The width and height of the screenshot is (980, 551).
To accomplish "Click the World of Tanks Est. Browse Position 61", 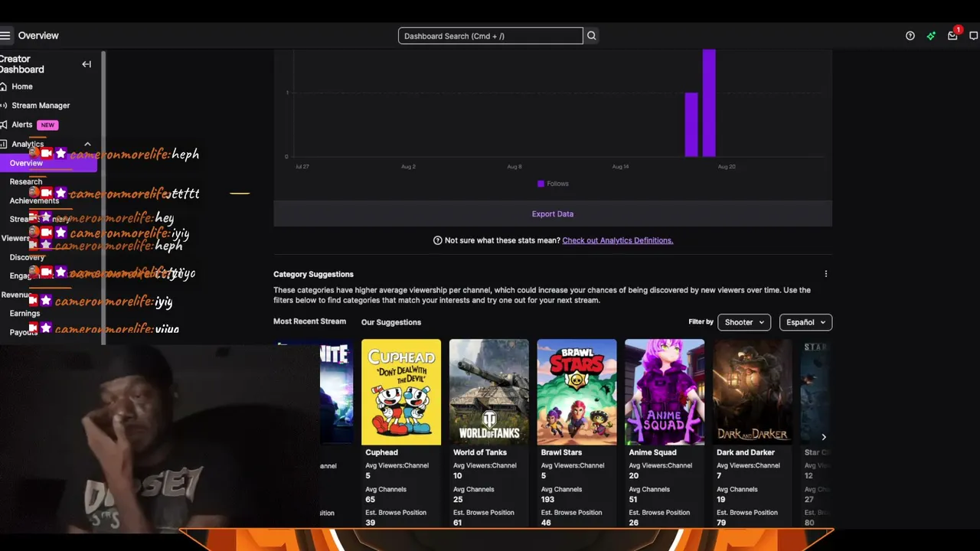I will pos(458,523).
